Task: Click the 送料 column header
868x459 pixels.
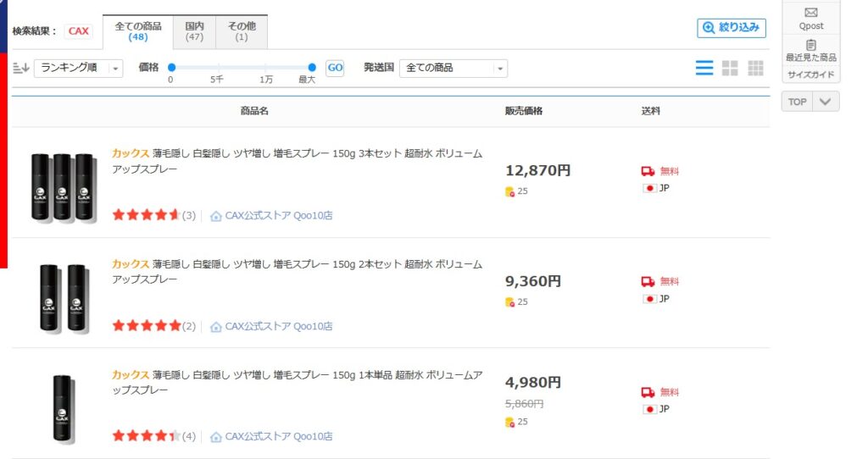Action: [x=650, y=111]
